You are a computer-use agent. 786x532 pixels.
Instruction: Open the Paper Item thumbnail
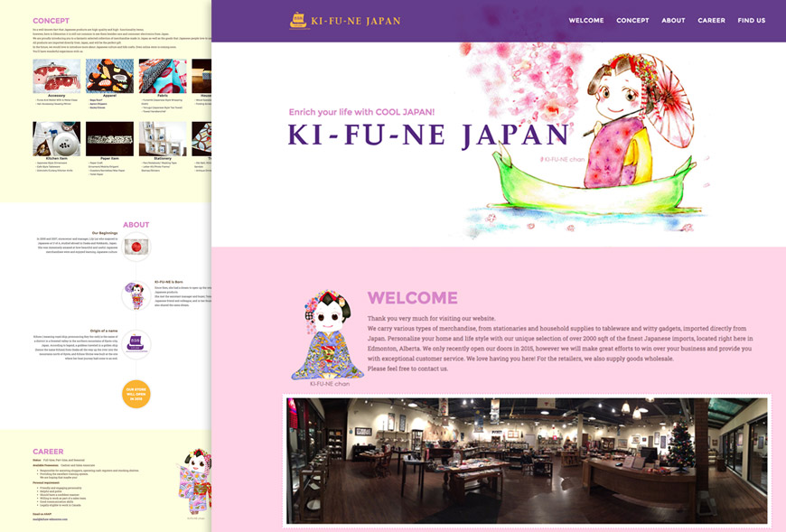[109, 139]
